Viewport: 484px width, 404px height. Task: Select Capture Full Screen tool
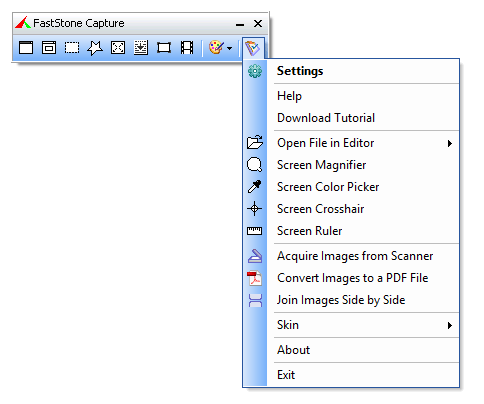118,48
